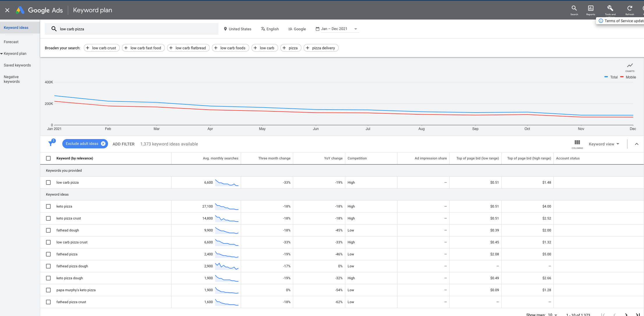Check the 'keto pizza' row
The height and width of the screenshot is (316, 644).
tap(48, 206)
